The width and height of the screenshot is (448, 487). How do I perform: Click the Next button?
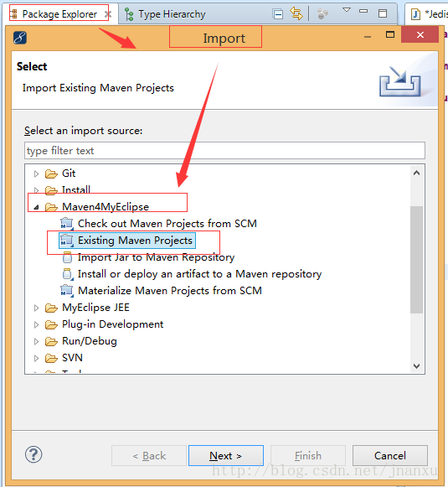pyautogui.click(x=226, y=456)
